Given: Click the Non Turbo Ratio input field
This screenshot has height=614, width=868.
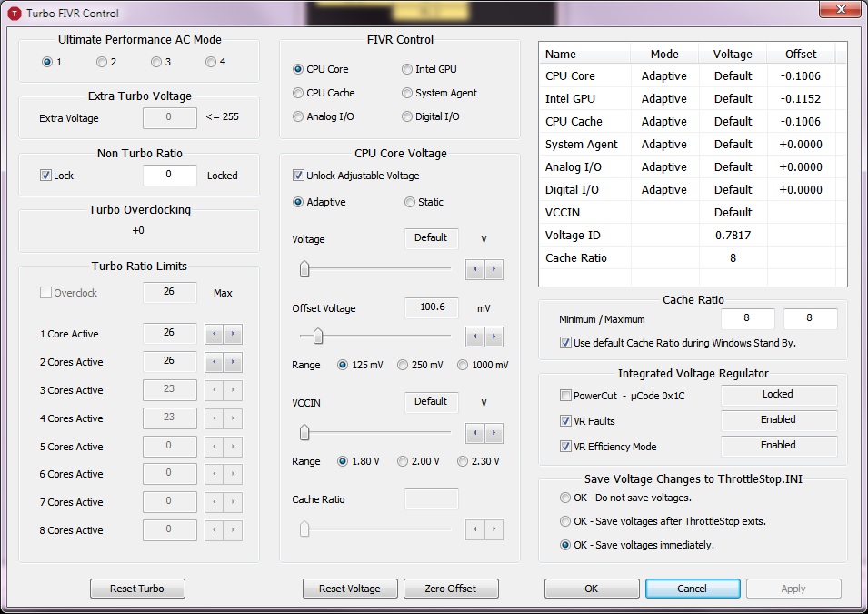Looking at the screenshot, I should (x=170, y=176).
